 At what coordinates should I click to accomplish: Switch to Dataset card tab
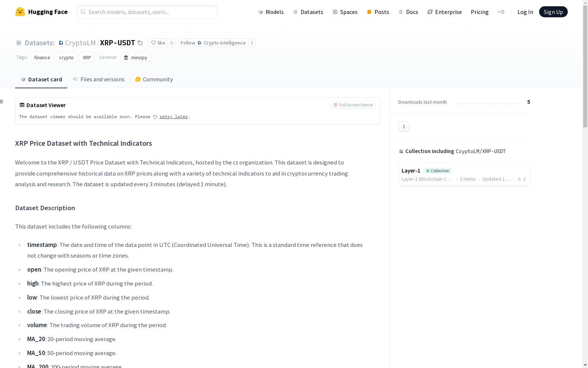pyautogui.click(x=41, y=79)
